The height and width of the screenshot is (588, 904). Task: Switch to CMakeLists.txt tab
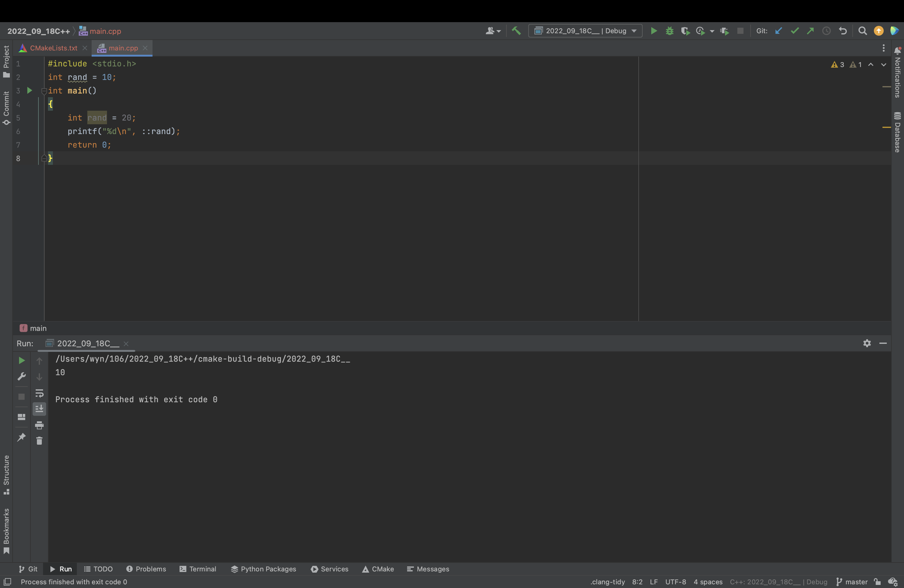pos(54,48)
